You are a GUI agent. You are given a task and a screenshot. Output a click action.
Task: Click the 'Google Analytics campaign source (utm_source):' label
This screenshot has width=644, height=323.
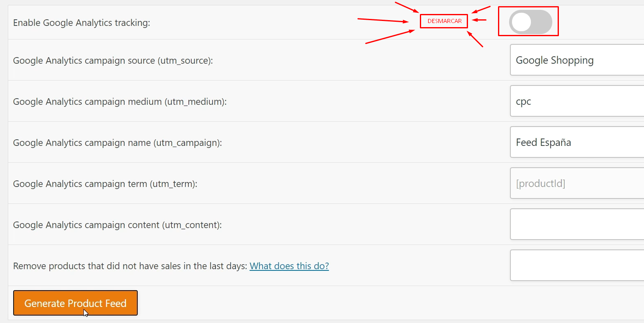[113, 60]
